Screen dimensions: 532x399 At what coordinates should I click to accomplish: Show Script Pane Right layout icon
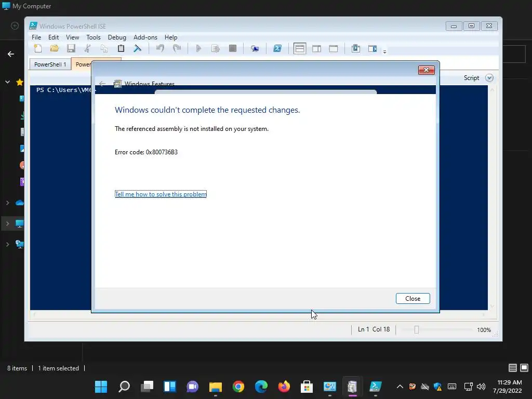[x=316, y=48]
